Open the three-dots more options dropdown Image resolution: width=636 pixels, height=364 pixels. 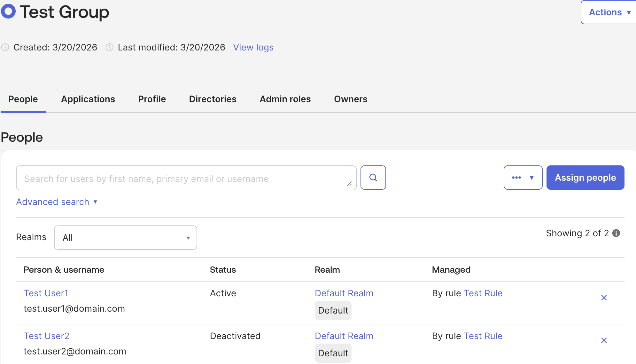[523, 178]
